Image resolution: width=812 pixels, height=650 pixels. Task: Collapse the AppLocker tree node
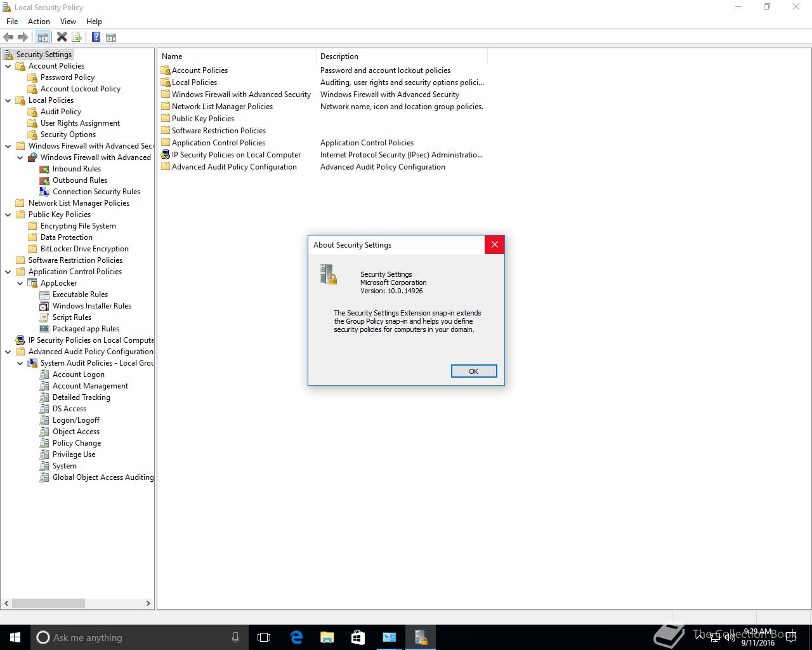point(20,283)
